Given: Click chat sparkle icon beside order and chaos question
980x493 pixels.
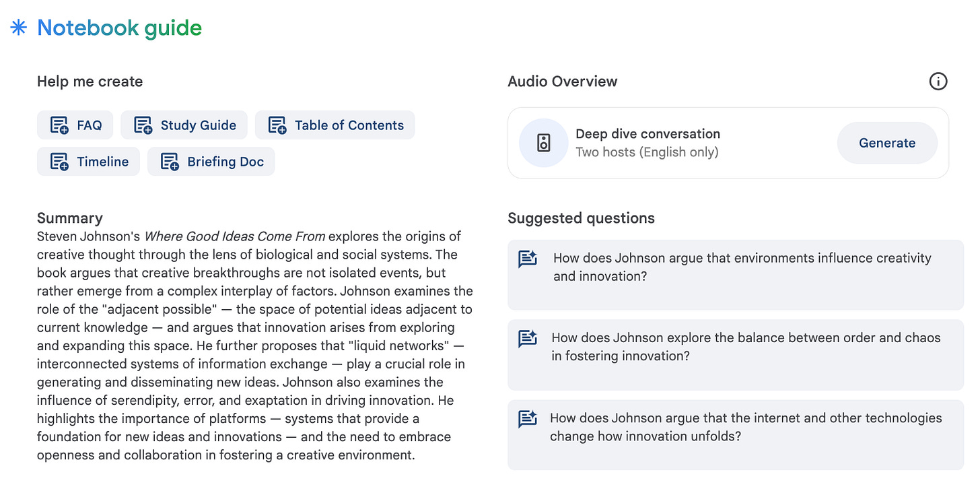Looking at the screenshot, I should [528, 339].
